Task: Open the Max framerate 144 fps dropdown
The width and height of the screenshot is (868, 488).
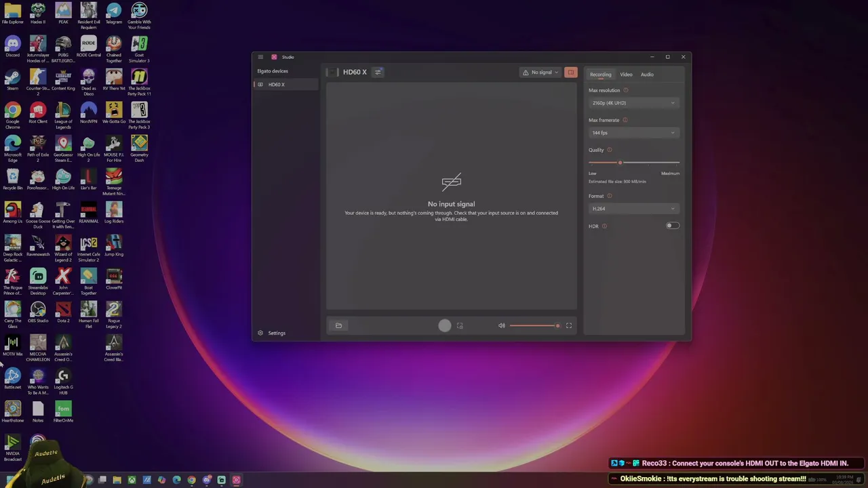Action: pos(633,133)
